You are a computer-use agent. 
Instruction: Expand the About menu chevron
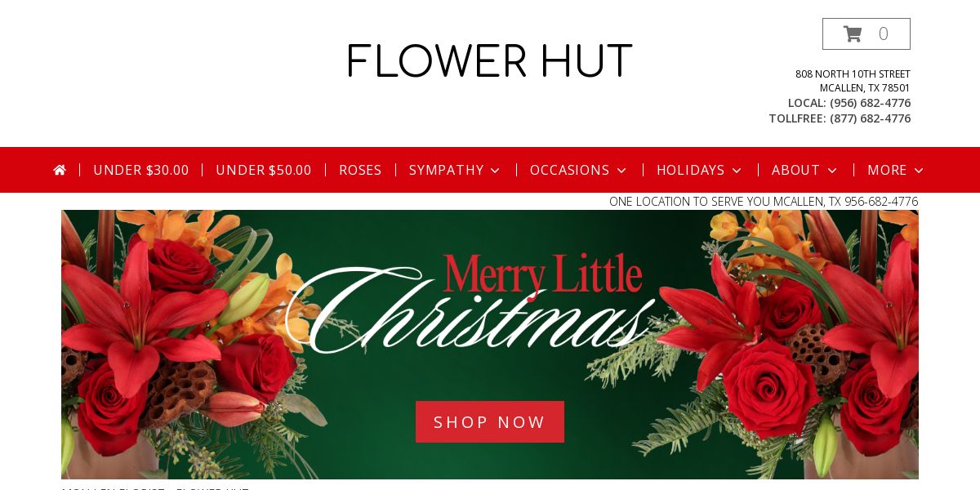click(832, 171)
